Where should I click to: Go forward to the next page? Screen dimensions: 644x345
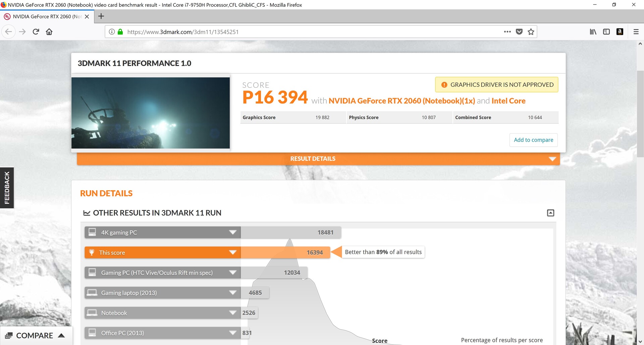pos(22,32)
